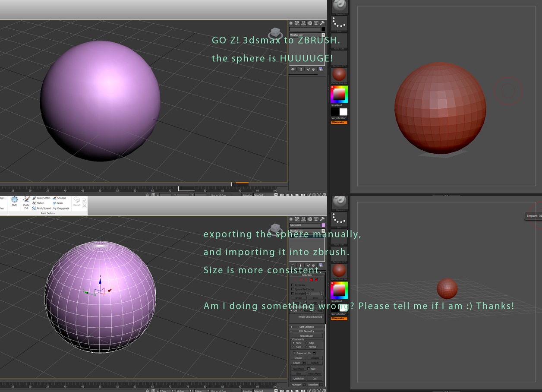Activate the Push/Pull deform tool

click(26, 202)
